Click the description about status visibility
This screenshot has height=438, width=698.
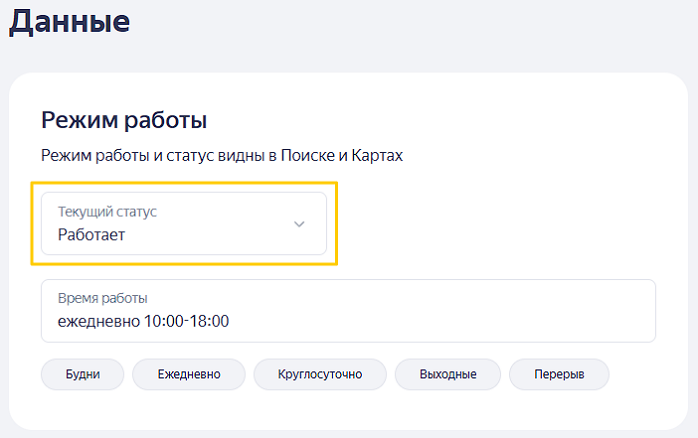click(x=221, y=155)
